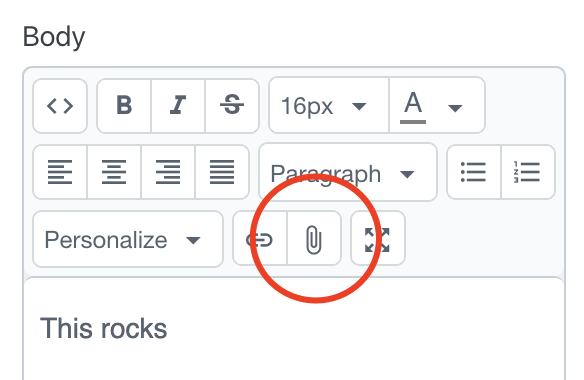584x380 pixels.
Task: Align text to the left
Action: coord(60,172)
